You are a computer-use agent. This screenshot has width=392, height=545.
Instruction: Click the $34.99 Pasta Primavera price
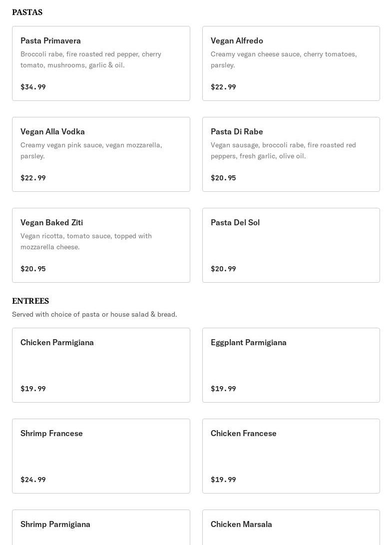[33, 87]
